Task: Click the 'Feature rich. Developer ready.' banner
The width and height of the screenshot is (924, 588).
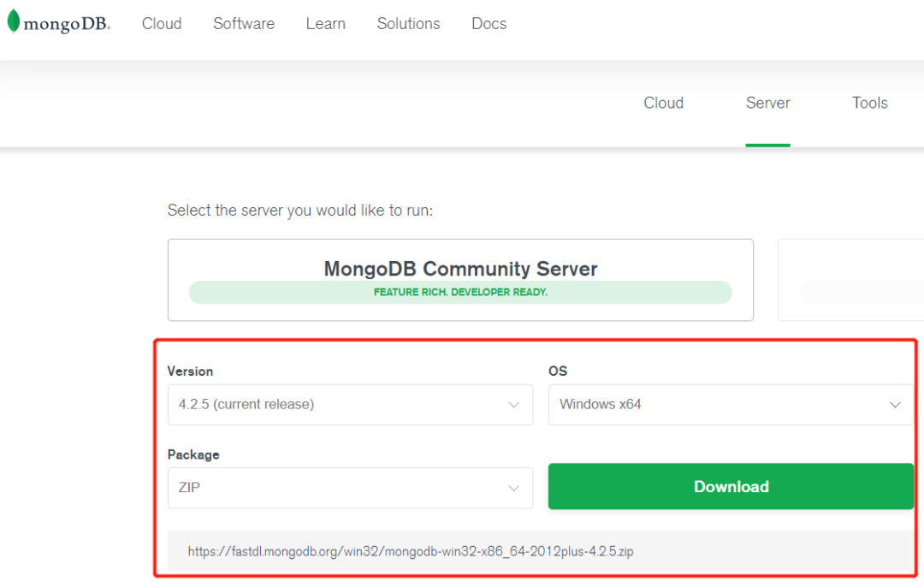Action: coord(460,292)
